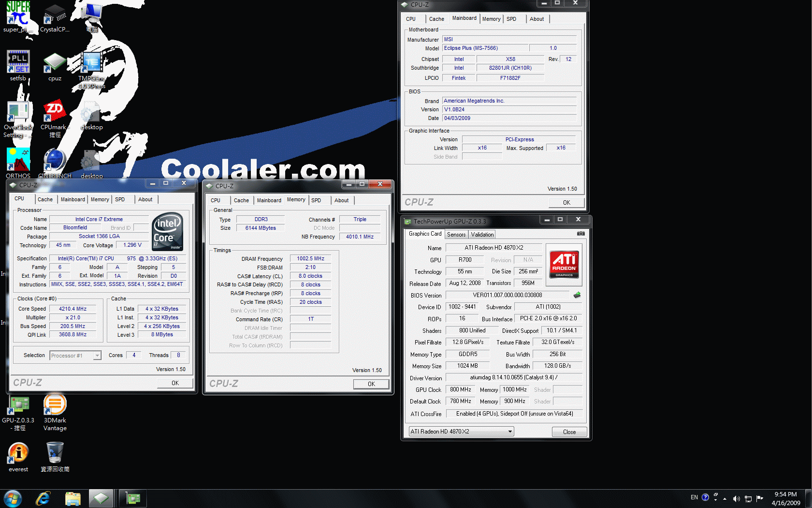The image size is (812, 508).
Task: Open the cpuz desktop shortcut
Action: pyautogui.click(x=55, y=66)
